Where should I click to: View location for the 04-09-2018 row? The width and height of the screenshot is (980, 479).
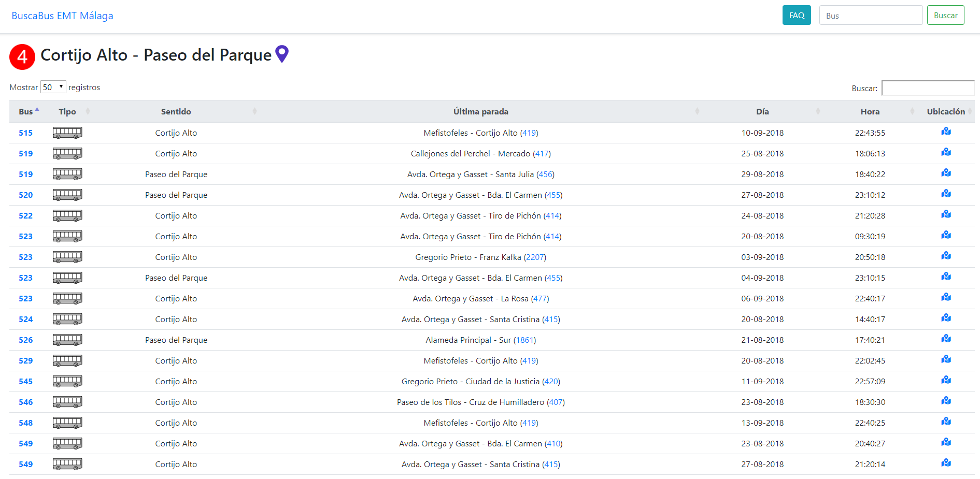click(946, 277)
